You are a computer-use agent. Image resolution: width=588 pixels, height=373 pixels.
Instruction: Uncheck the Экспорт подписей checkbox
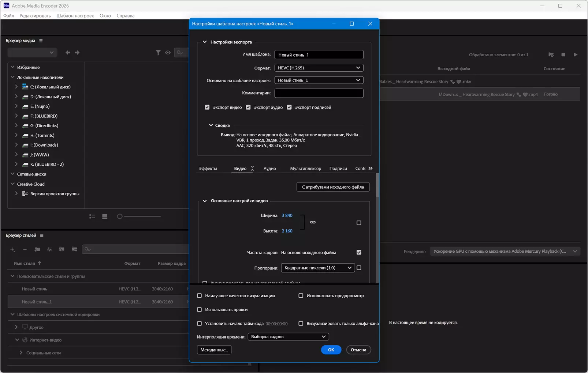(x=289, y=107)
